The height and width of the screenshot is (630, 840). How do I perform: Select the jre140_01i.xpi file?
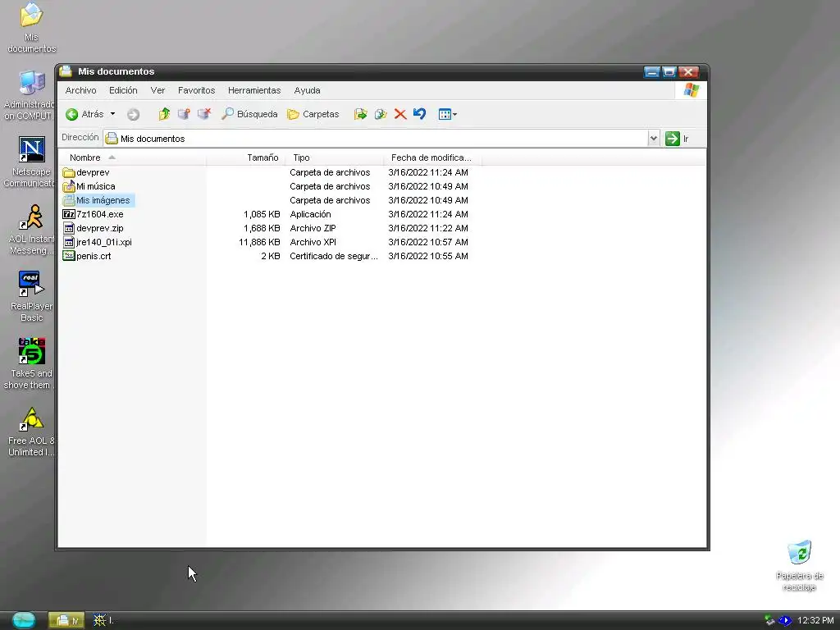click(x=97, y=242)
